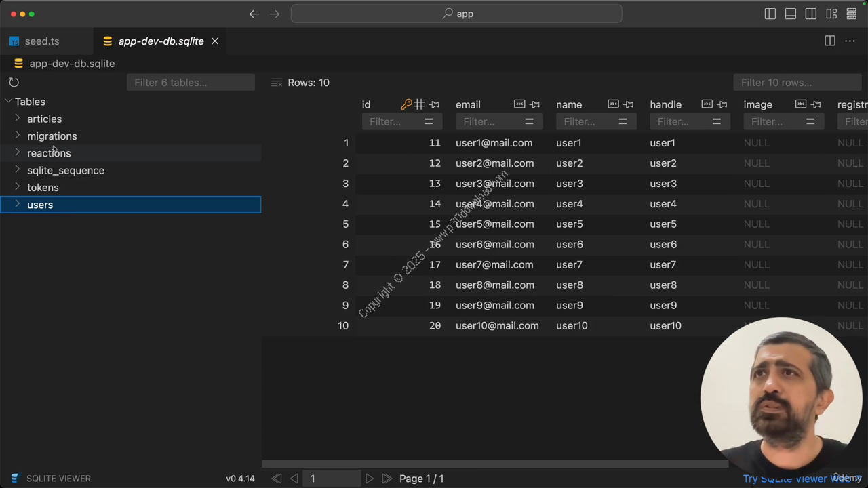Expand the tokens table node
This screenshot has height=488, width=868.
pos(18,187)
